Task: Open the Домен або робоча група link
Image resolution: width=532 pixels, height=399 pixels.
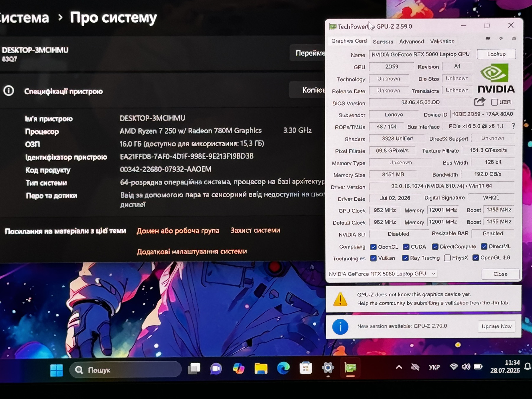Action: tap(178, 231)
